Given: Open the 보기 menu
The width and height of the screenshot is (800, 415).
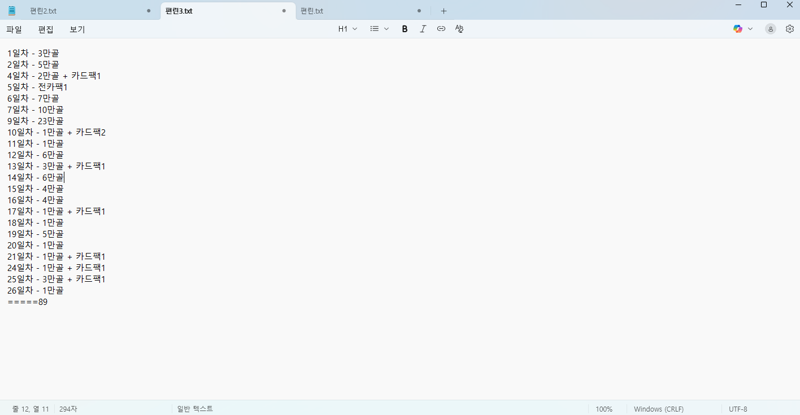Looking at the screenshot, I should (x=77, y=30).
